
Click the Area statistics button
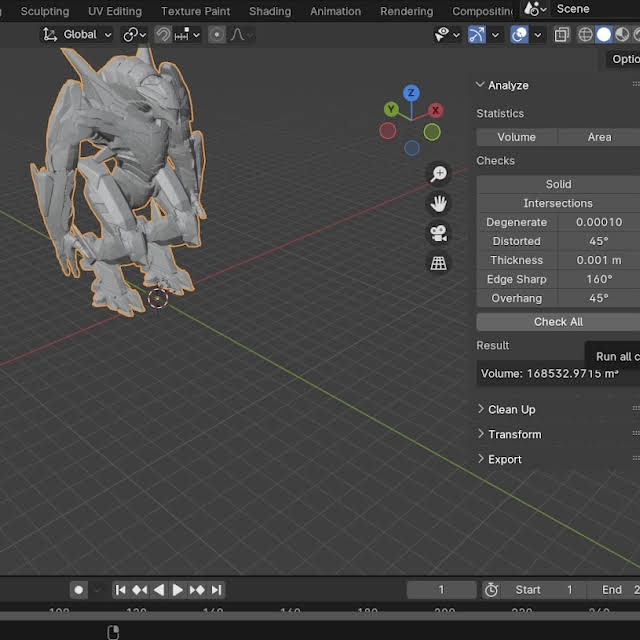(x=599, y=137)
